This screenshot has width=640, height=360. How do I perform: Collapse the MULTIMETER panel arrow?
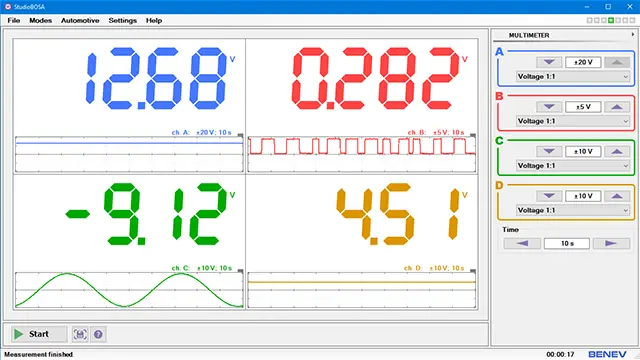pyautogui.click(x=633, y=35)
